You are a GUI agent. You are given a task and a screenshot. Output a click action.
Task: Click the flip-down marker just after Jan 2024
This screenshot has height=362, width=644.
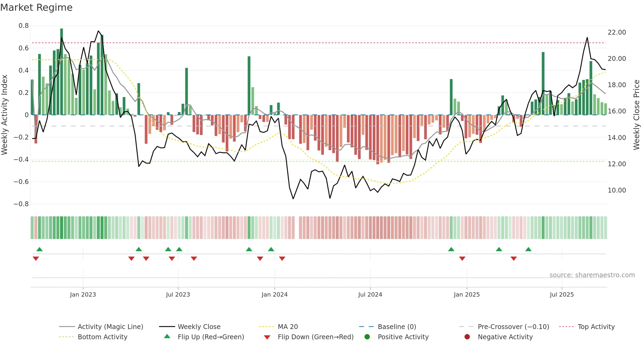tap(282, 258)
